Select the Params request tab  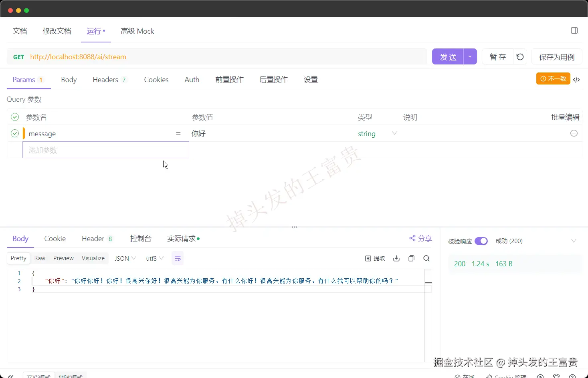28,80
